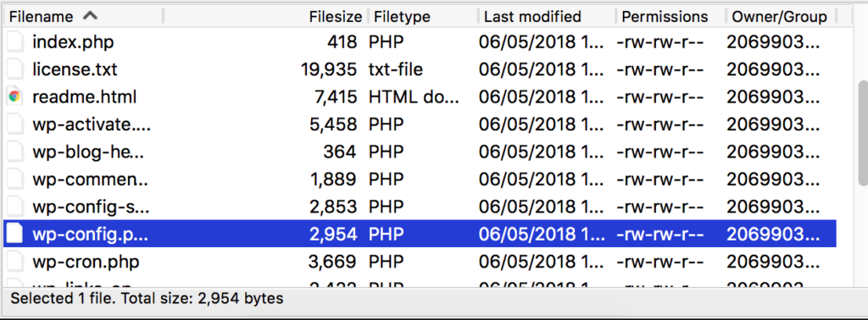Click the Permissions column header

tap(665, 17)
